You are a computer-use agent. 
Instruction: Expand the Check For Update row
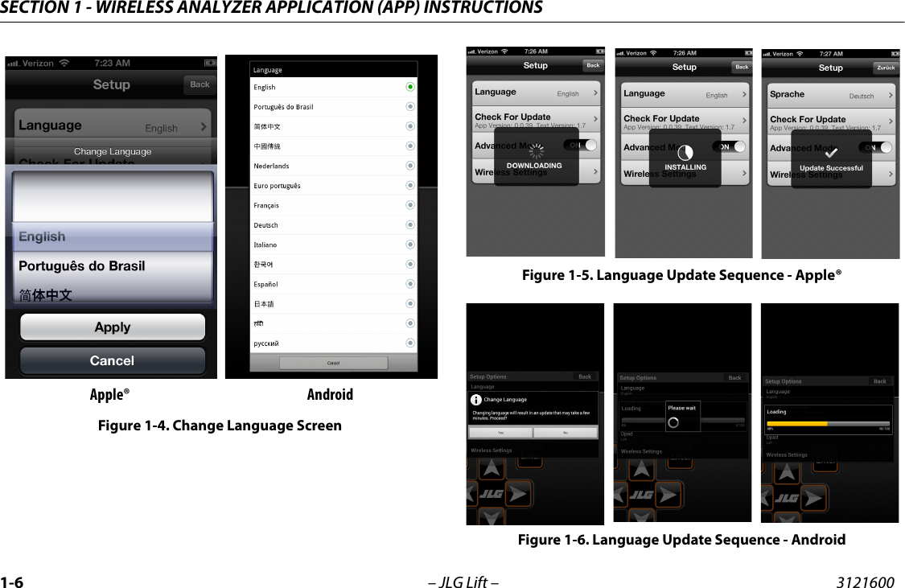594,119
